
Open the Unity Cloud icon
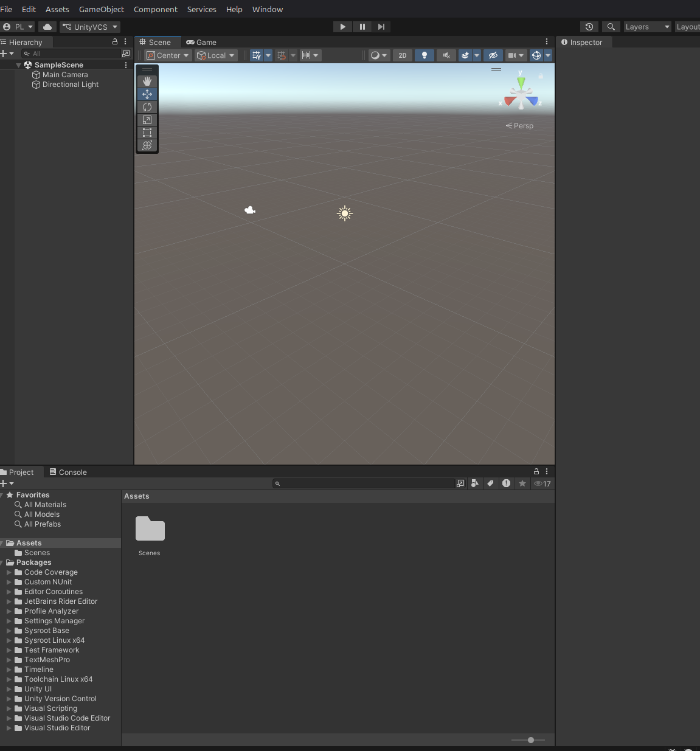click(47, 27)
